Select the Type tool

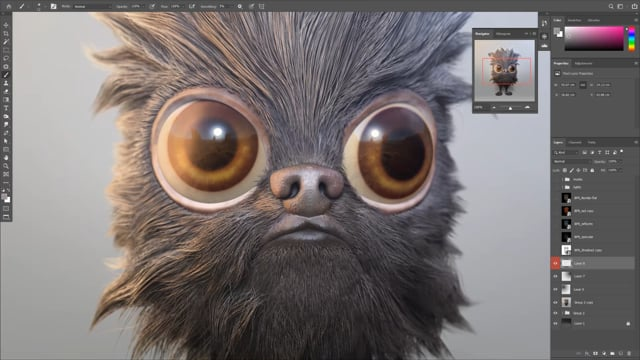(6, 108)
